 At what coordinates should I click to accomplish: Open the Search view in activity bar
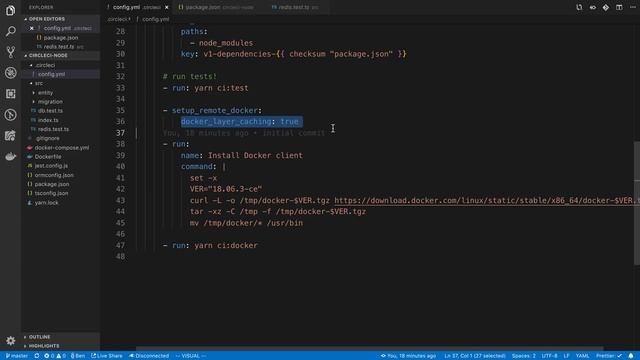pyautogui.click(x=10, y=31)
